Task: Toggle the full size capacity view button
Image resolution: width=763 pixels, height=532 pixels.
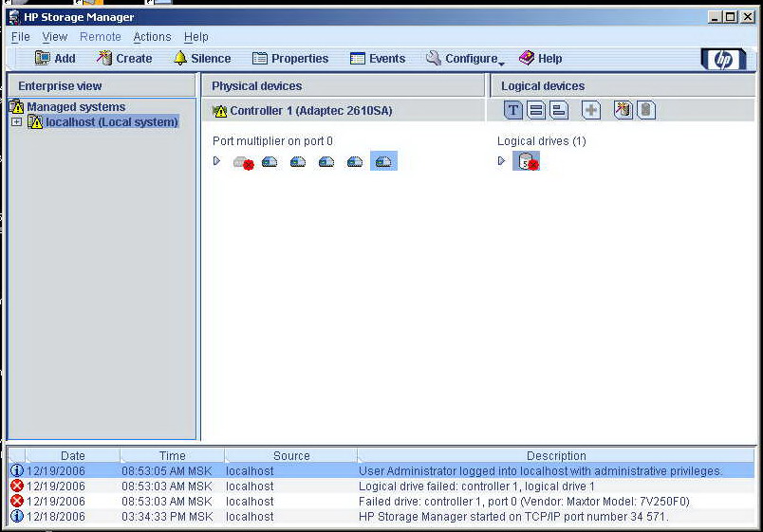Action: (x=536, y=111)
